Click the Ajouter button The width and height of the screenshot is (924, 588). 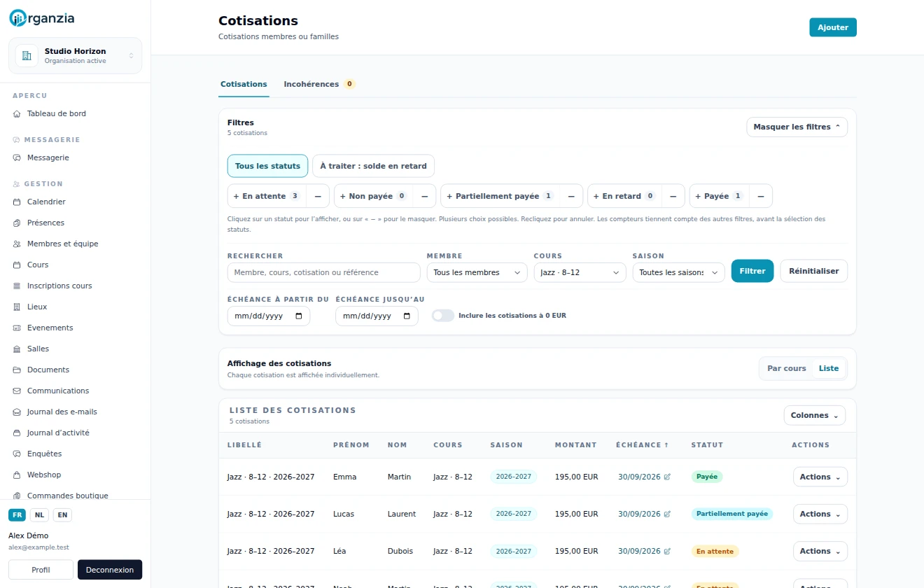(833, 27)
